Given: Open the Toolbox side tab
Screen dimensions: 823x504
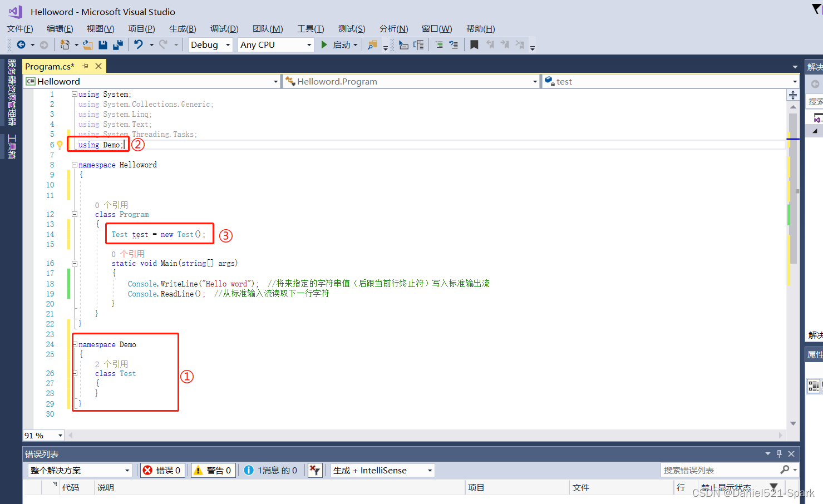Looking at the screenshot, I should click(12, 146).
